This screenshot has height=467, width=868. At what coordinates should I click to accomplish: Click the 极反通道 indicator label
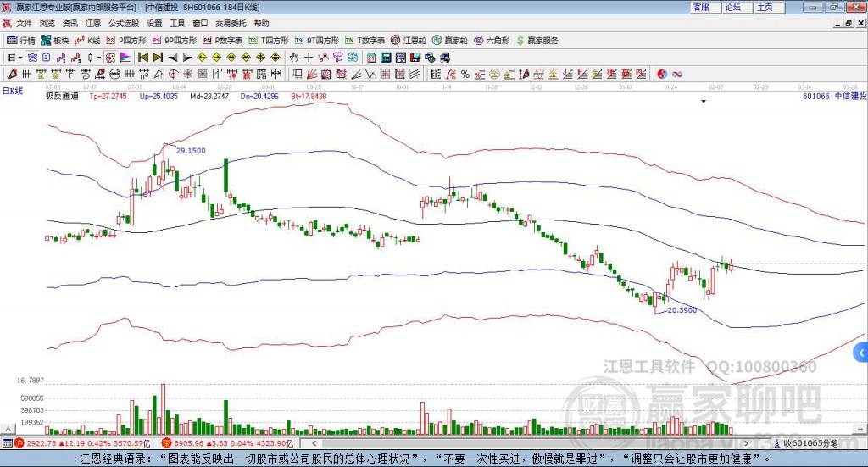(x=62, y=97)
